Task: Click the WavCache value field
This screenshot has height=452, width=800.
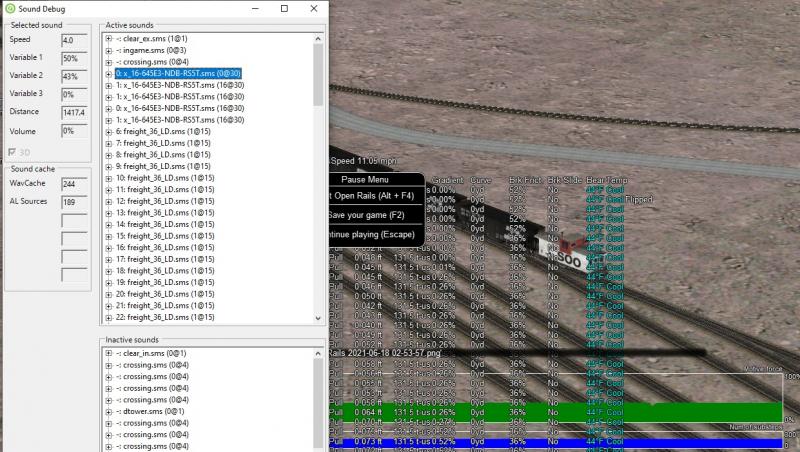Action: 74,184
